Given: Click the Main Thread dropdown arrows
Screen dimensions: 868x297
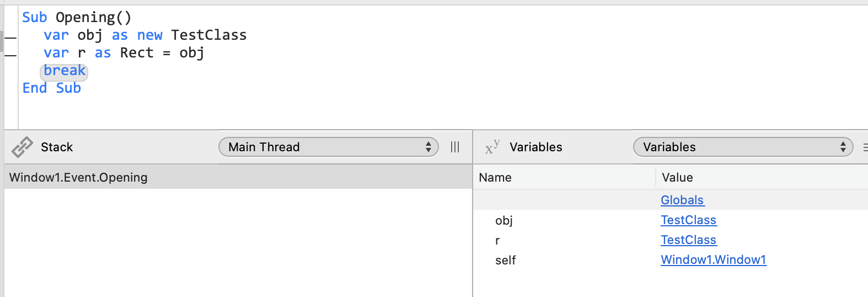Looking at the screenshot, I should click(x=428, y=147).
